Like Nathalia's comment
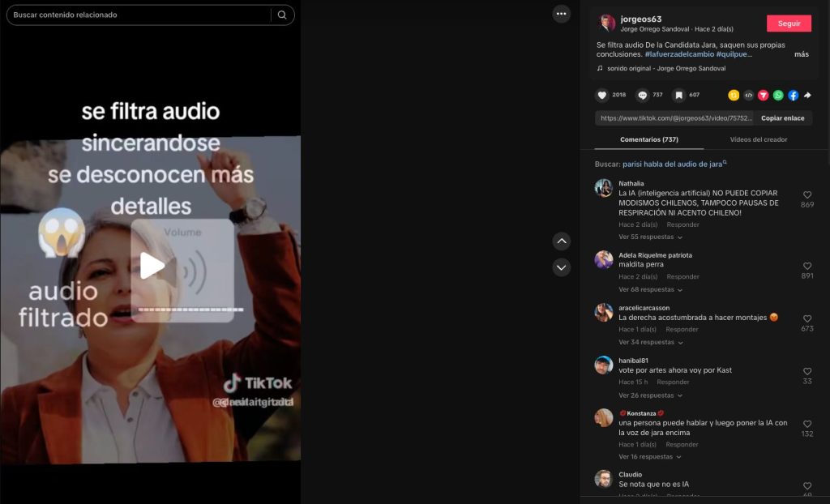Viewport: 830px width, 504px height. tap(806, 195)
